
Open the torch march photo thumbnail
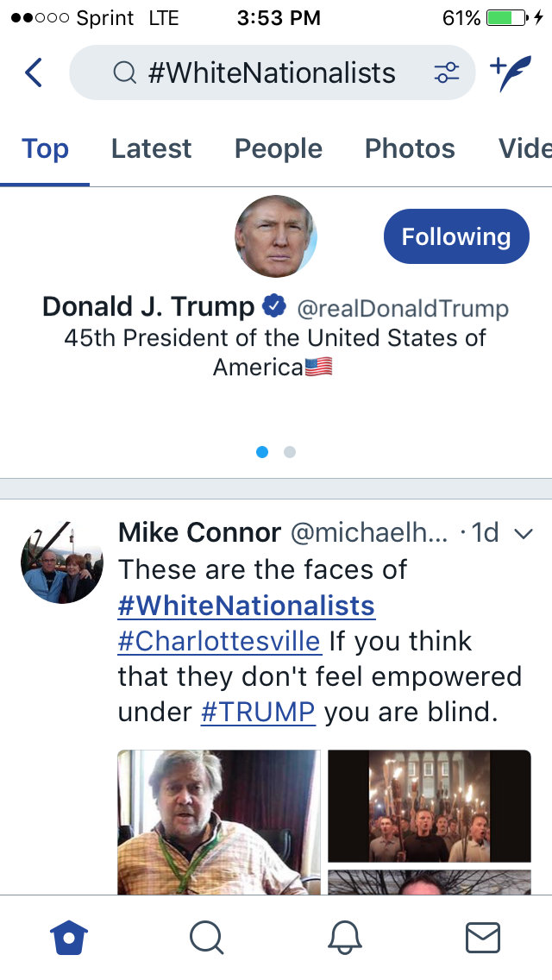pos(429,806)
